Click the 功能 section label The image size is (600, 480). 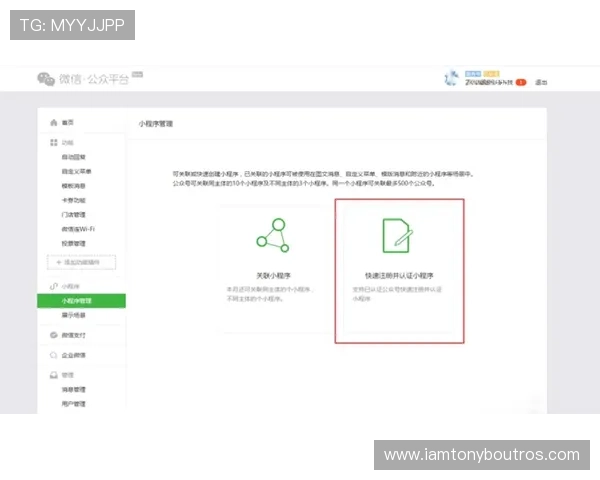68,143
